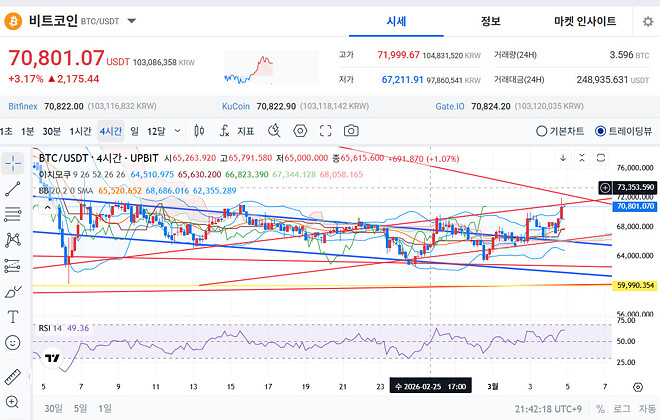The image size is (660, 420).
Task: Click the 71,999.67 high price value
Action: (398, 55)
